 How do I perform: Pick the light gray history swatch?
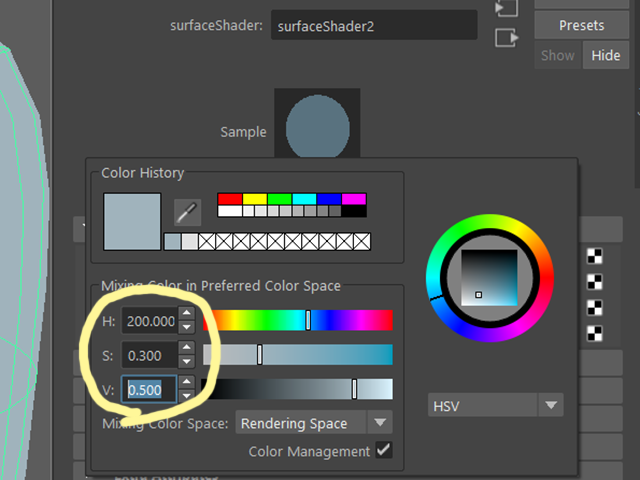[x=189, y=242]
